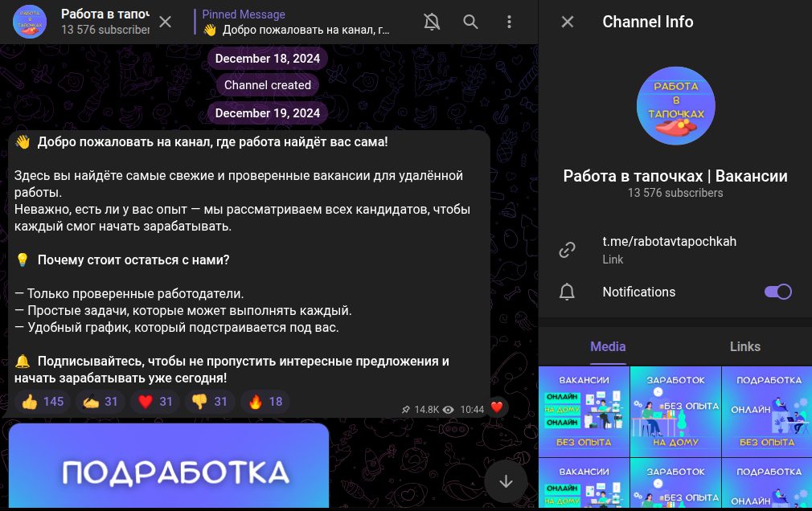The height and width of the screenshot is (511, 812).
Task: Click the Notifications label row
Action: 675,292
